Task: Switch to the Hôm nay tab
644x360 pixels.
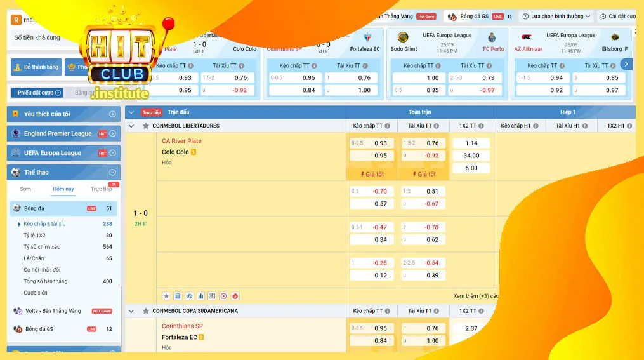Action: click(x=63, y=189)
